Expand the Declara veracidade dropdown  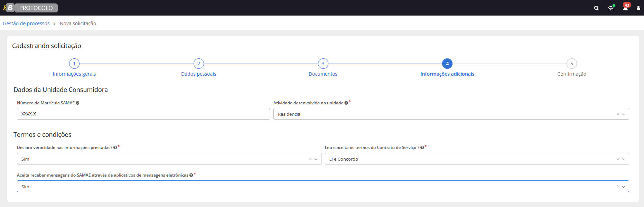coord(316,159)
